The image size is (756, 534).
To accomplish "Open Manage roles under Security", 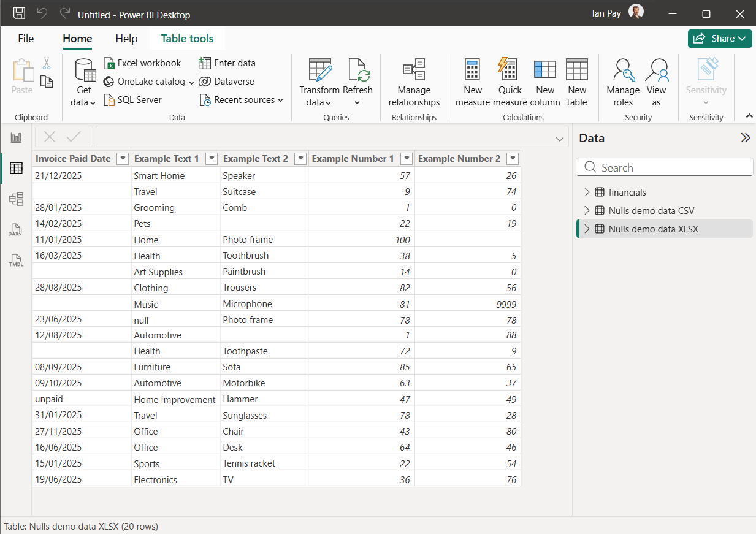I will click(x=623, y=82).
